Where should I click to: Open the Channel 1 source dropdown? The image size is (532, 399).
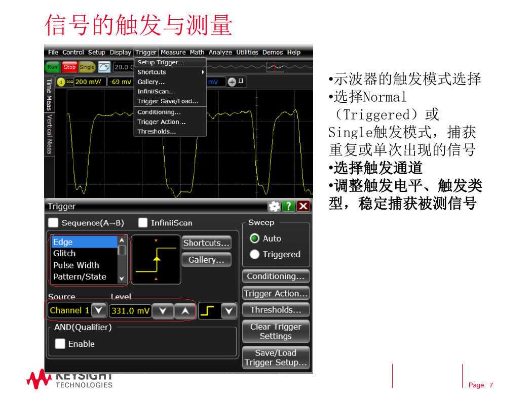pos(99,310)
